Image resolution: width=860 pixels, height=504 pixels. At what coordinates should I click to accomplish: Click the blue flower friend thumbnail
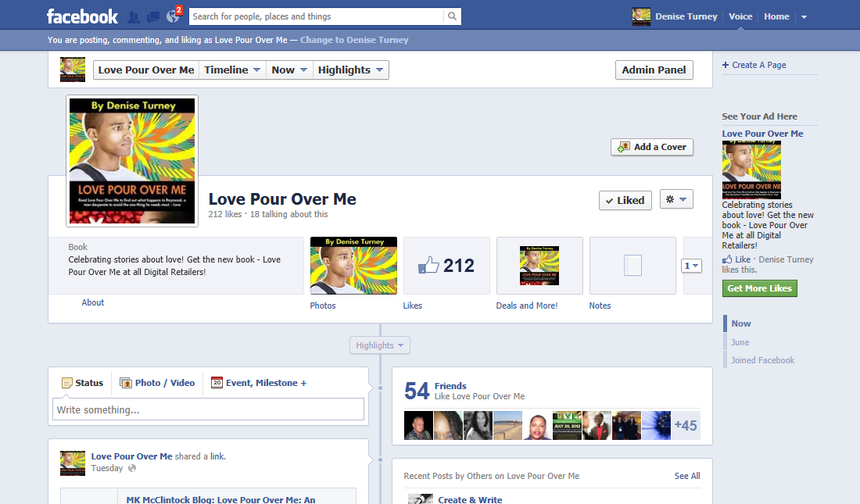[656, 426]
